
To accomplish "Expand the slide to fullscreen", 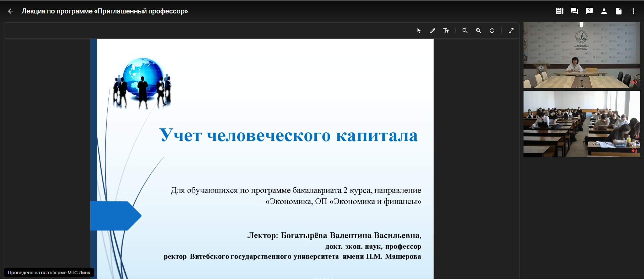I will click(511, 31).
